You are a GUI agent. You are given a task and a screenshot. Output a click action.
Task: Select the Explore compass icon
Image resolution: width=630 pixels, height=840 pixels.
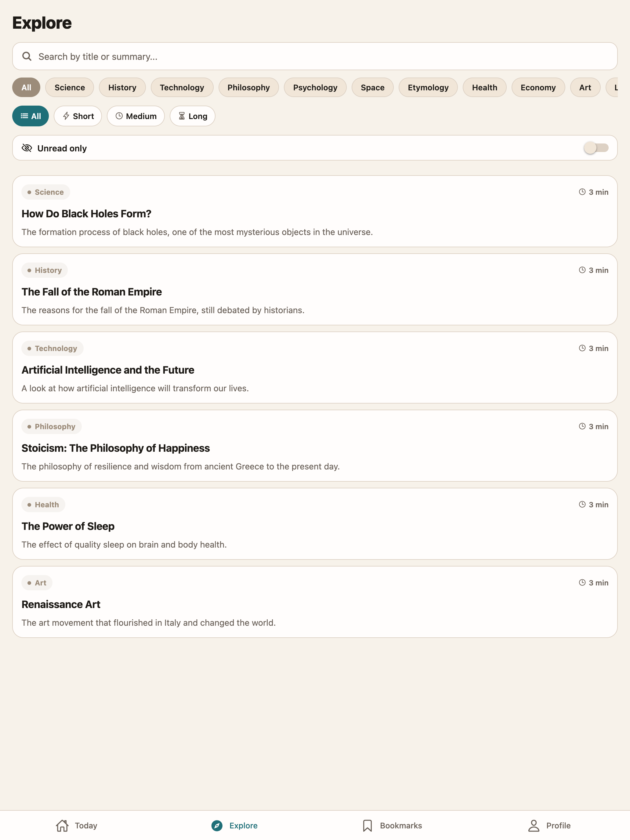[x=217, y=825]
